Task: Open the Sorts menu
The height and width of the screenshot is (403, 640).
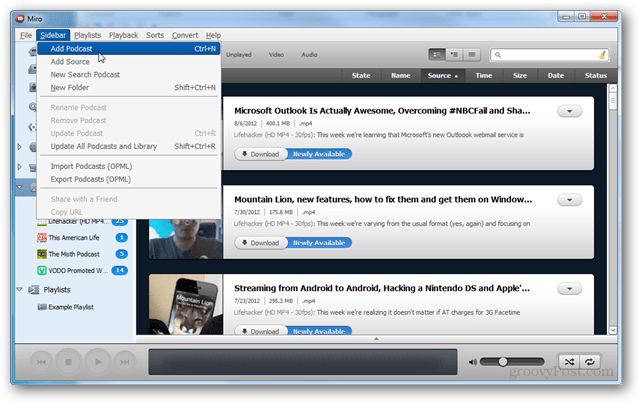Action: (x=155, y=35)
